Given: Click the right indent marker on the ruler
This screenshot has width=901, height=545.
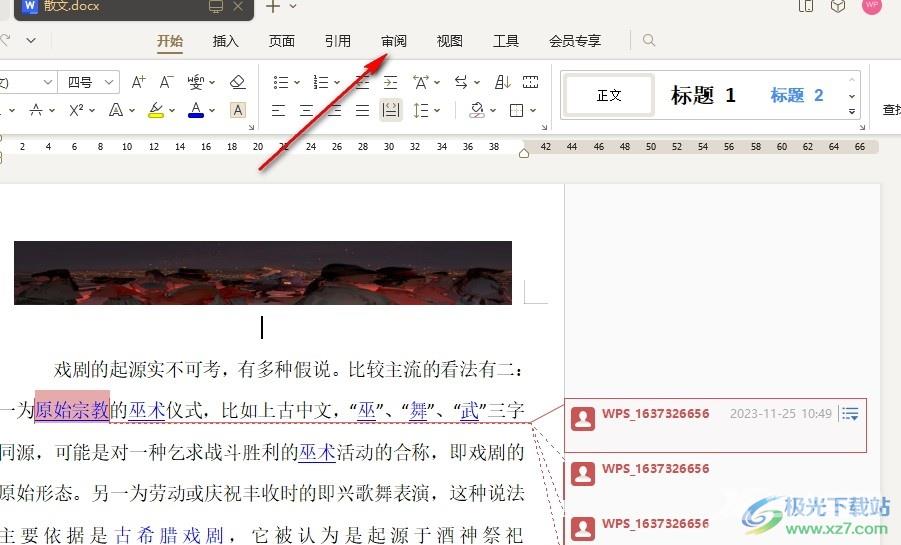Looking at the screenshot, I should click(x=523, y=153).
